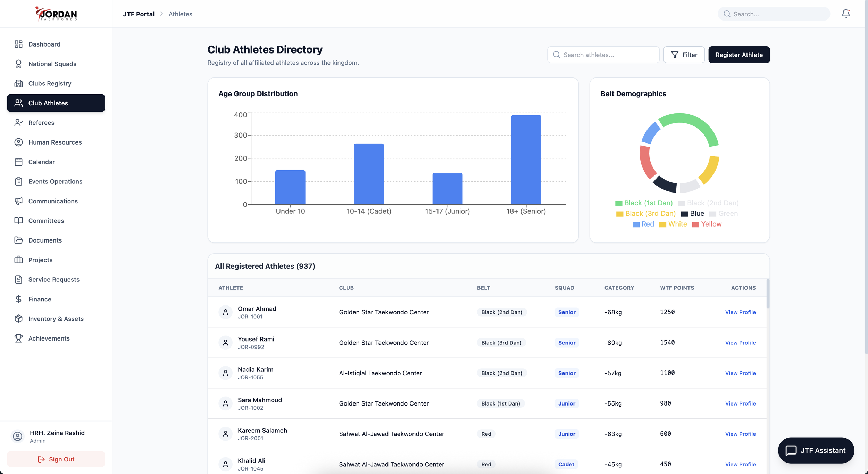Click the Inventory & Assets box icon

(x=18, y=319)
